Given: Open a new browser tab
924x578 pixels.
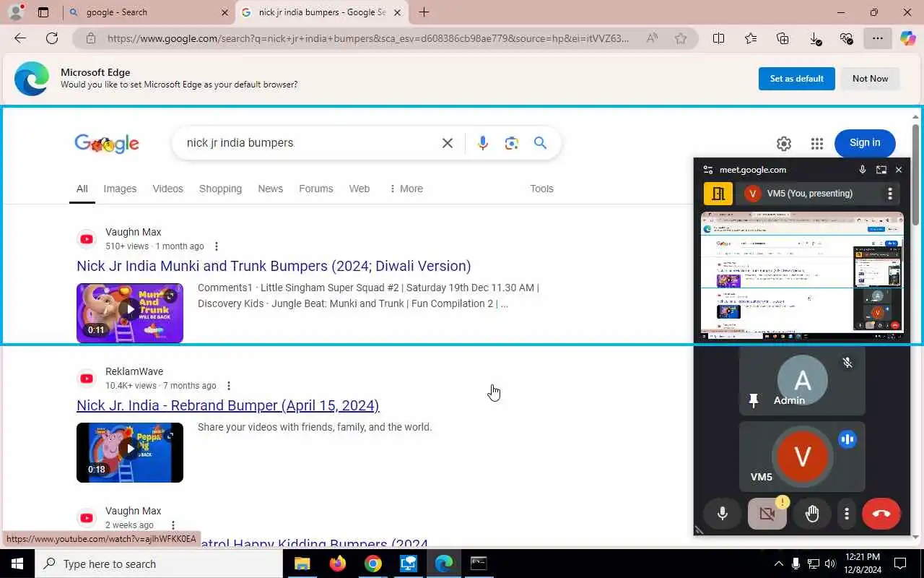Looking at the screenshot, I should point(424,12).
